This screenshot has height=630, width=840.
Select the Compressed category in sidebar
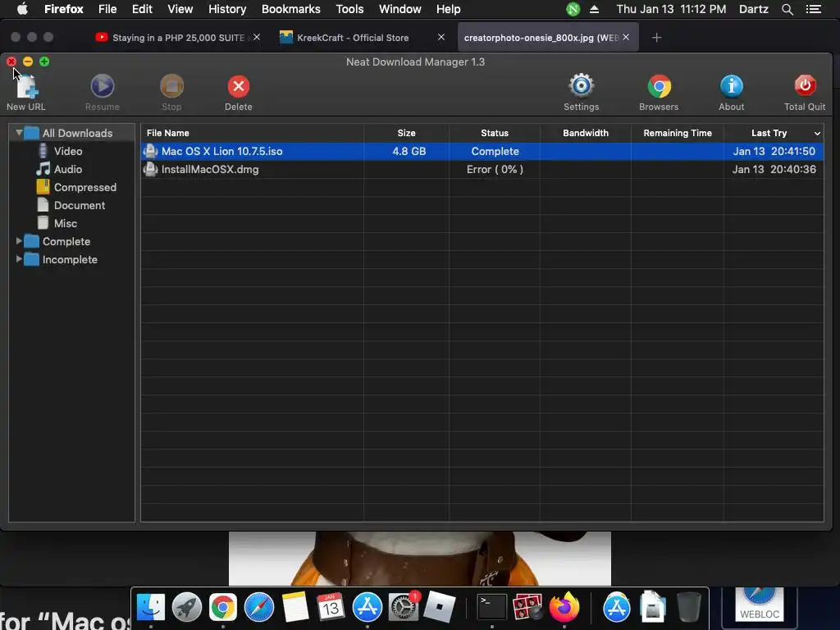84,188
